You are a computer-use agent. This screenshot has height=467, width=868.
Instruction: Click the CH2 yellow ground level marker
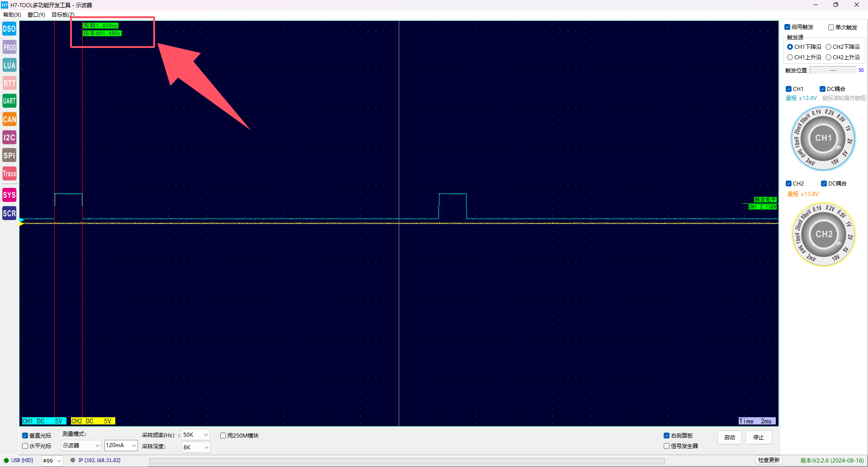(21, 224)
